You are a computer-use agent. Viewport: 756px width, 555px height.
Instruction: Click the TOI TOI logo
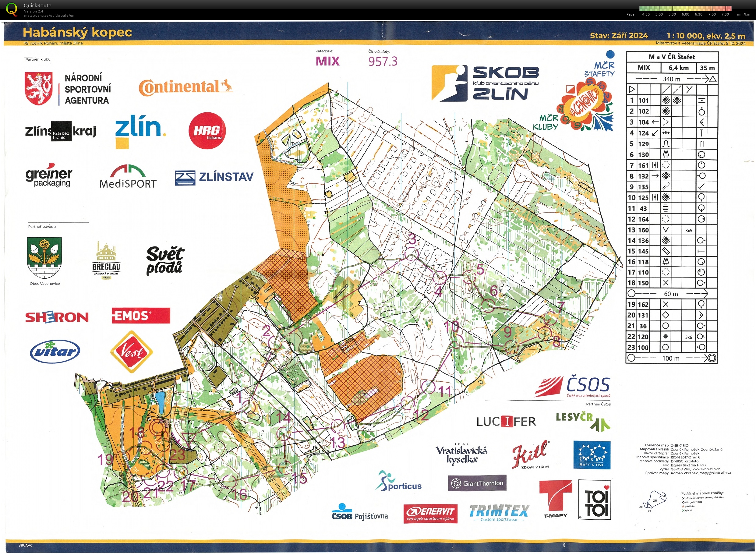[595, 500]
